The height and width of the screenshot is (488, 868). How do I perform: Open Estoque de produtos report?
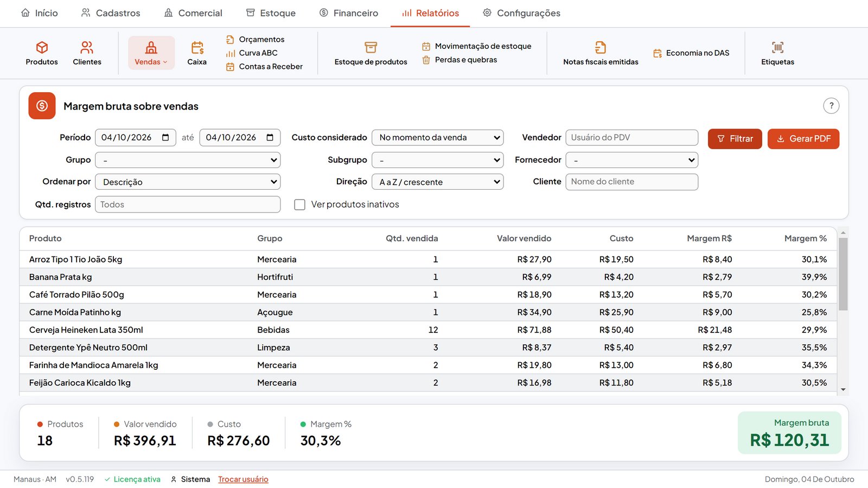[x=371, y=53]
